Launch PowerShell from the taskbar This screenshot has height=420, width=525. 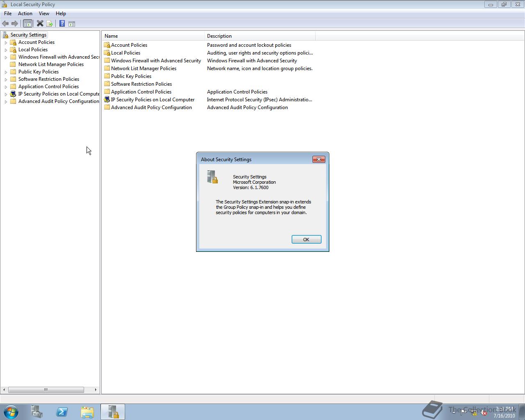pyautogui.click(x=62, y=412)
